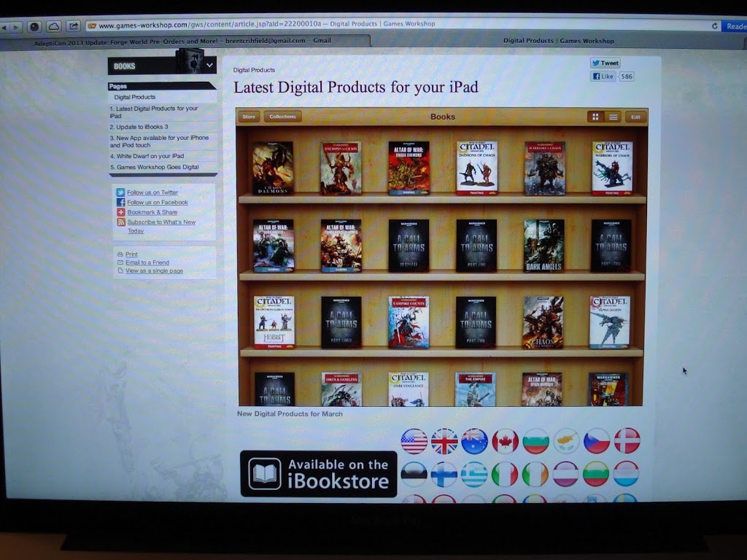Reload the page using the refresh icon
Viewport: 747px width, 560px height.
click(715, 26)
